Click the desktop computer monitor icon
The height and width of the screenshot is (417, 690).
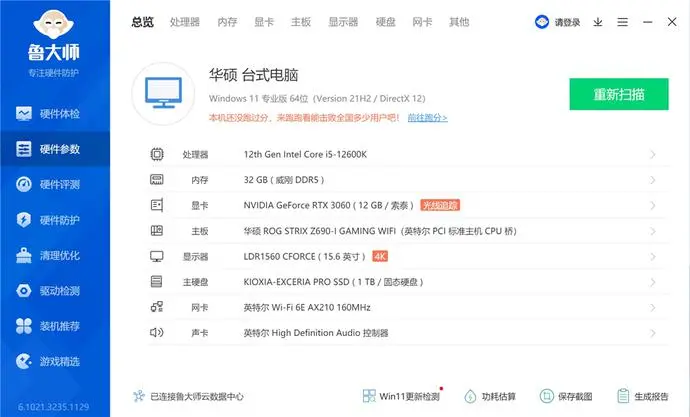[x=163, y=93]
